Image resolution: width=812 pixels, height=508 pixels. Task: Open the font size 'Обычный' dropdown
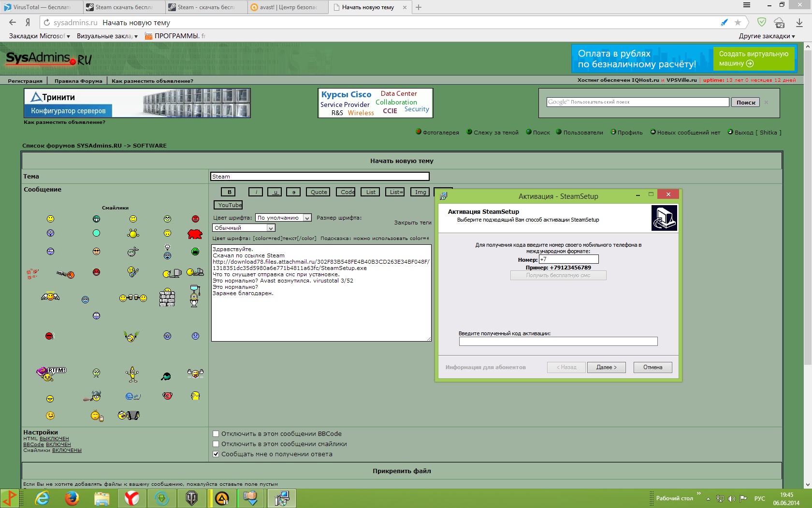[244, 228]
